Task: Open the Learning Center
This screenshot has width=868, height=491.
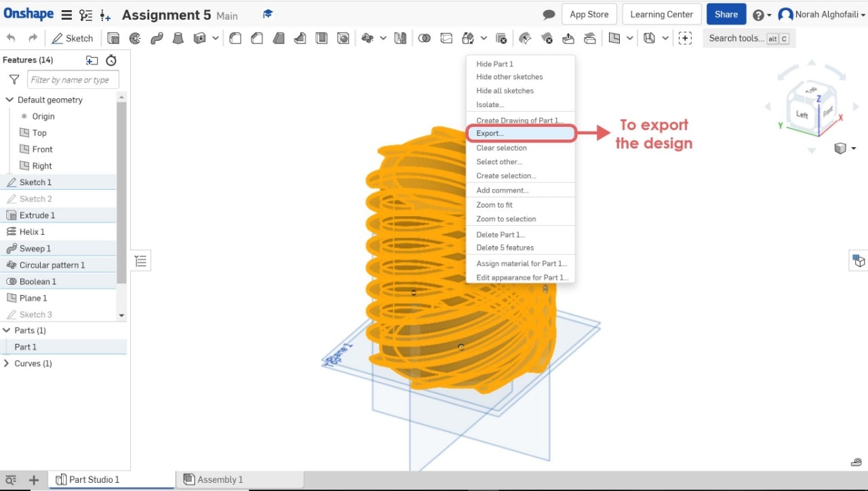Action: click(662, 14)
